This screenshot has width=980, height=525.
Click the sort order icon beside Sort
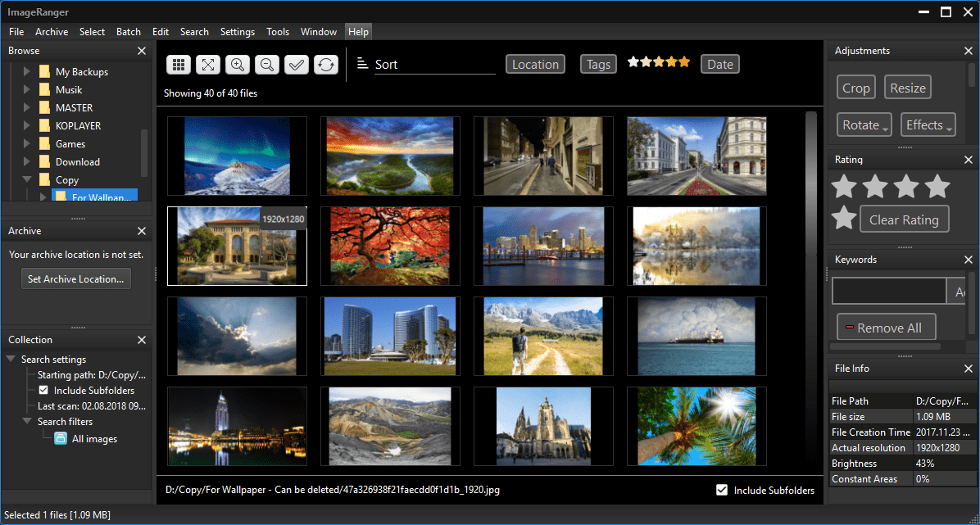point(362,63)
